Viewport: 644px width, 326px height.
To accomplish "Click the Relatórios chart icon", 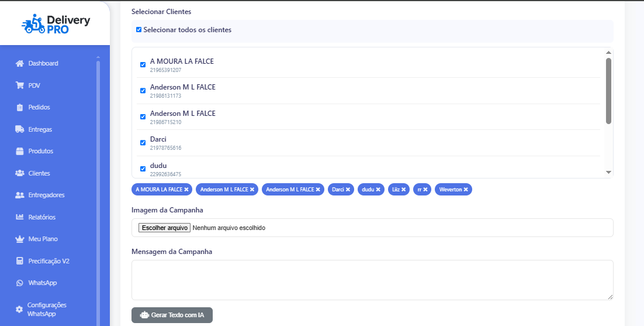I will [19, 217].
